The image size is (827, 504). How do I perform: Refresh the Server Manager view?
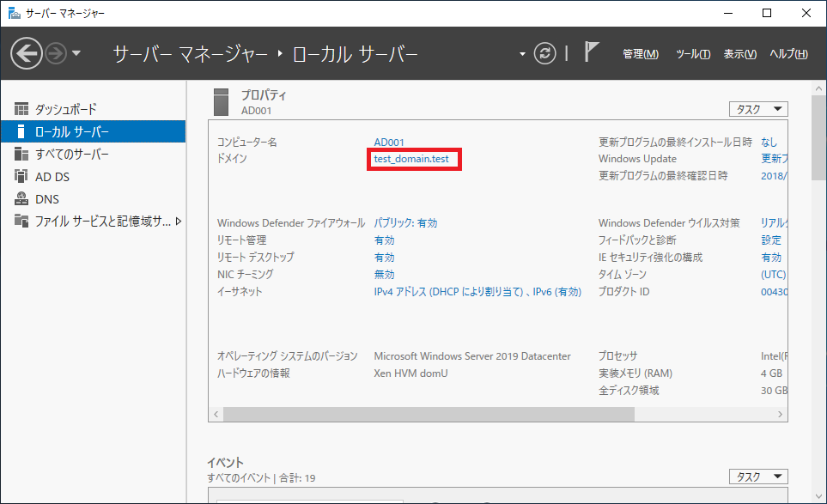[544, 53]
